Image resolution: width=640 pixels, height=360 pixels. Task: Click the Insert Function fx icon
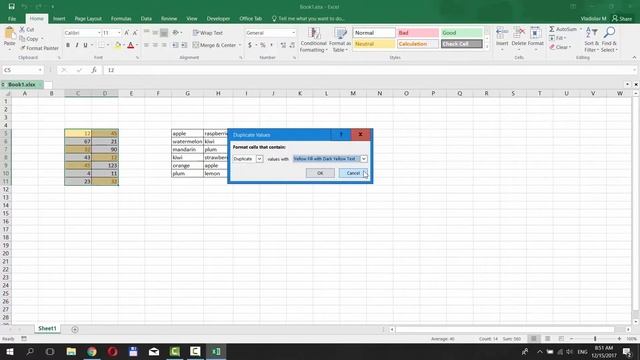coord(94,70)
